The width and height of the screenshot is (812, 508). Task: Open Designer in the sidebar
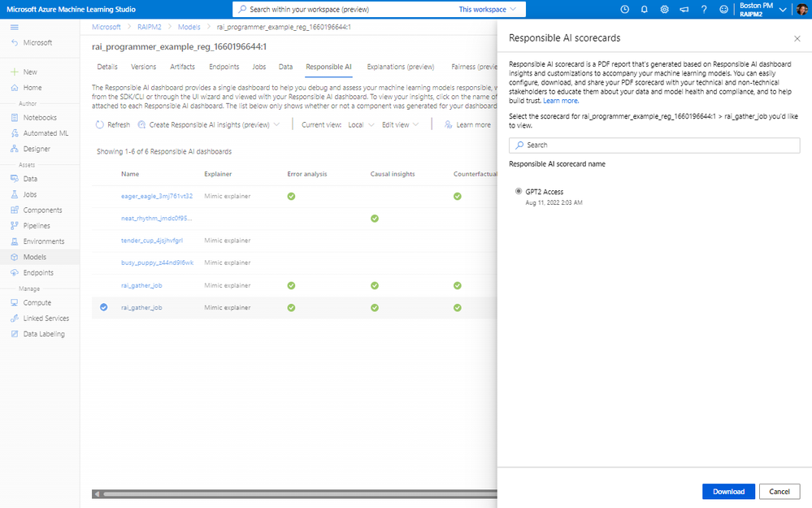click(31, 149)
